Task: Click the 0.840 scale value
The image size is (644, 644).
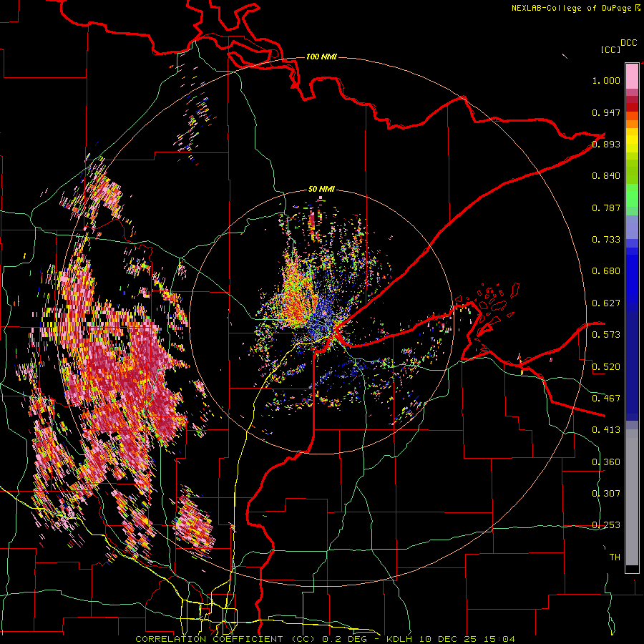Action: (606, 176)
